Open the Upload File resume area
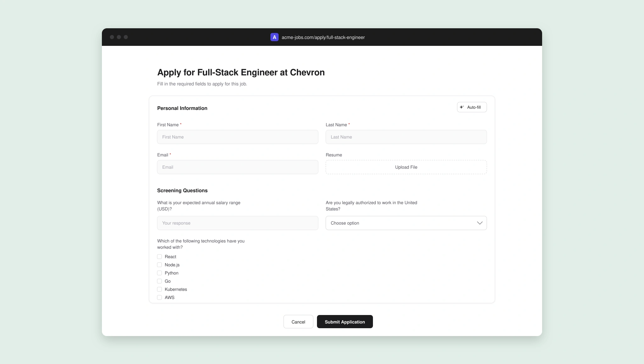Image resolution: width=644 pixels, height=364 pixels. pos(406,167)
